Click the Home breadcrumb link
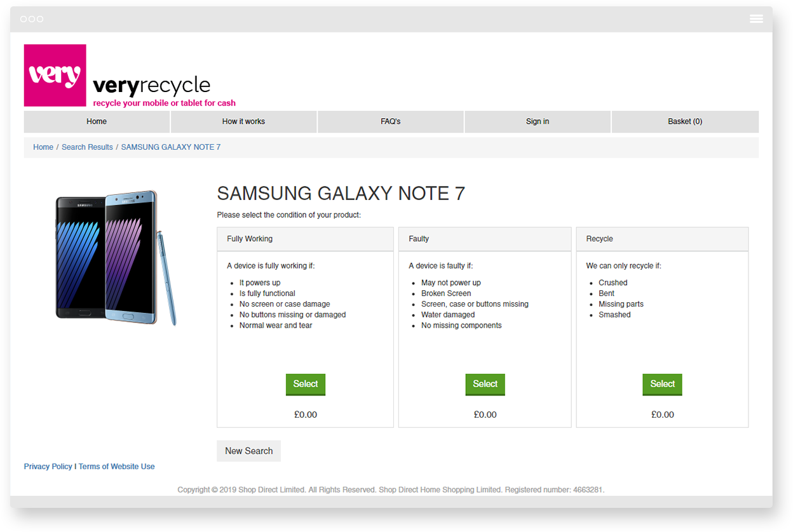The width and height of the screenshot is (793, 532). coord(43,147)
